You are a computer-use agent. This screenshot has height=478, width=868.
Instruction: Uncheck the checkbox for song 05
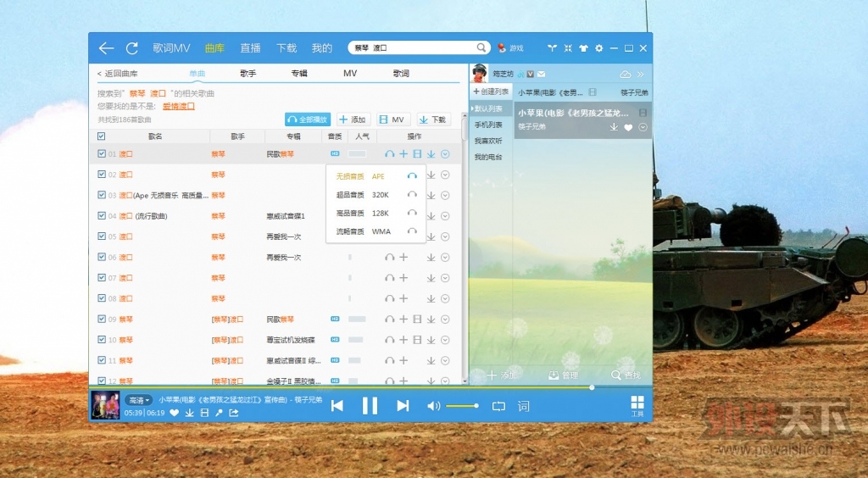point(102,236)
